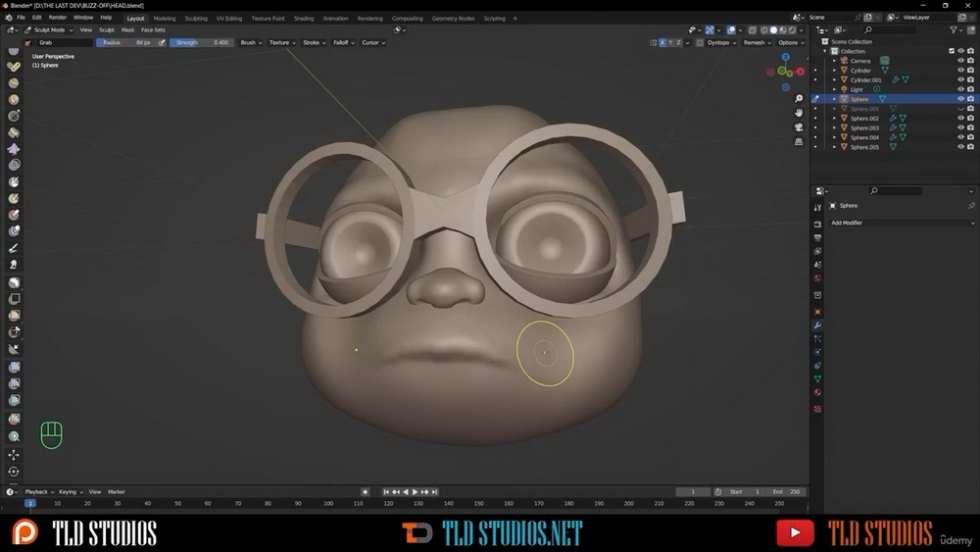Toggle viewport overlays button
The width and height of the screenshot is (980, 552).
[731, 30]
